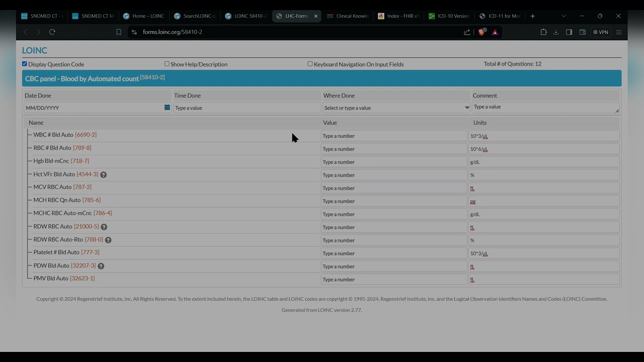This screenshot has width=644, height=362.
Task: Switch to ICD-11 for Mortality tab
Action: point(501,16)
